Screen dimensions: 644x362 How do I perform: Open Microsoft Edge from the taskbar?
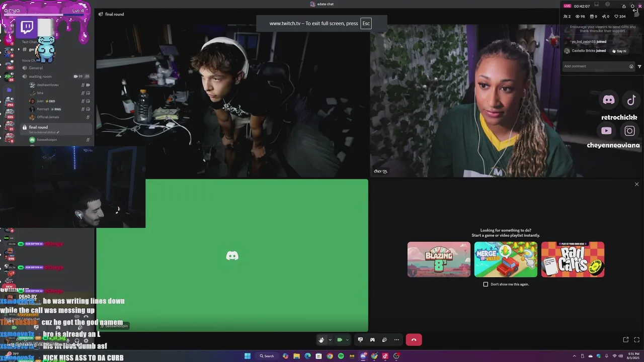click(307, 356)
